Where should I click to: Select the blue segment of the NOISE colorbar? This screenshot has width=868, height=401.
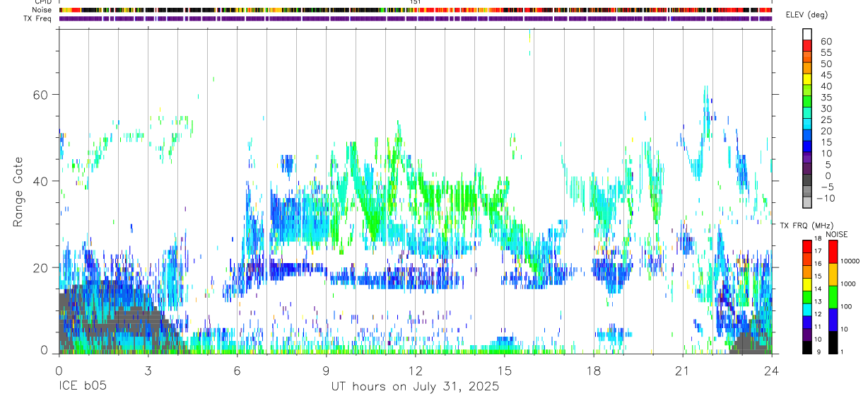(833, 319)
